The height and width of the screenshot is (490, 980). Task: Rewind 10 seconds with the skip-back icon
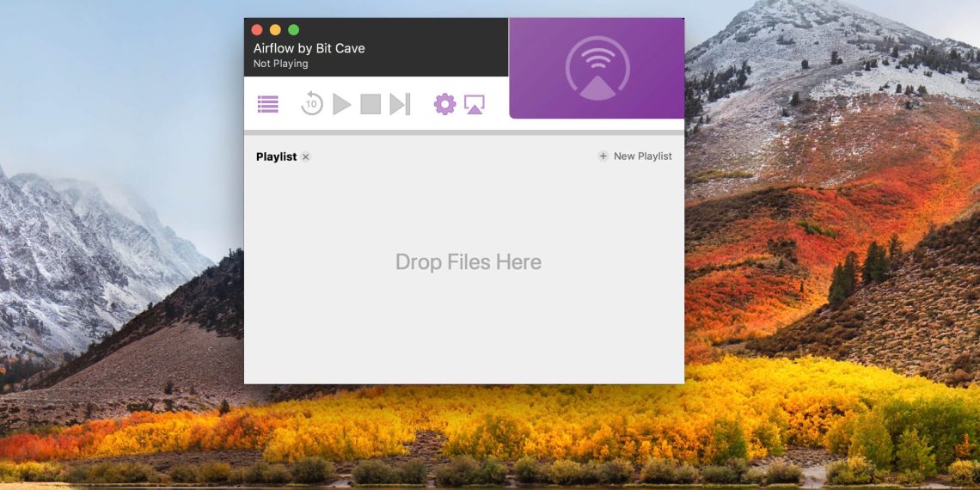[x=311, y=105]
